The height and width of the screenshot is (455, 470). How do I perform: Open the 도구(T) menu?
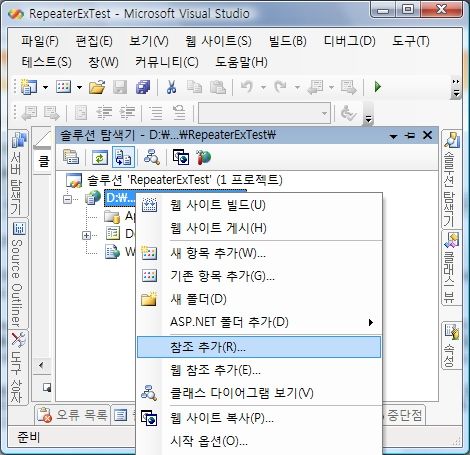[x=410, y=41]
